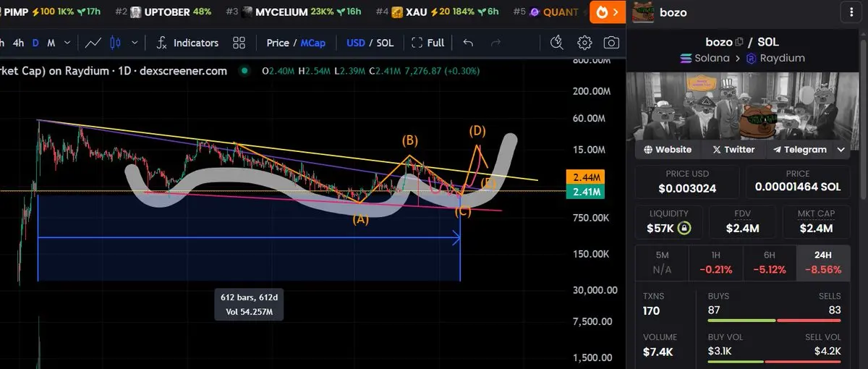Viewport: 868px width, 369px height.
Task: Open the bozo Twitter link
Action: 733,150
